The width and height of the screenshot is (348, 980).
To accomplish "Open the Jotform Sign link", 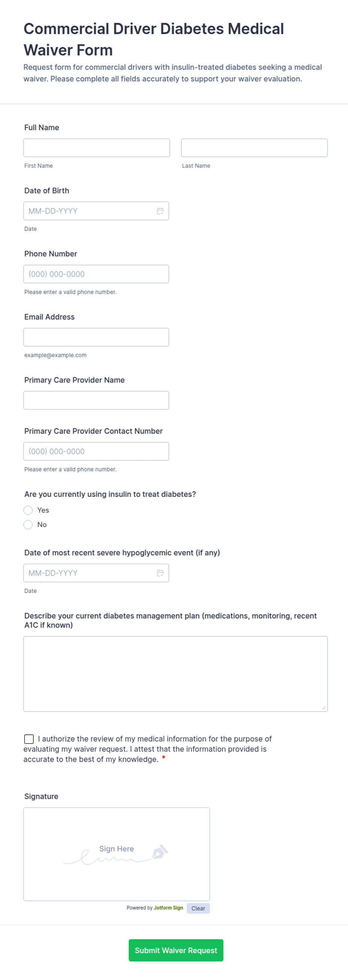I will point(168,908).
